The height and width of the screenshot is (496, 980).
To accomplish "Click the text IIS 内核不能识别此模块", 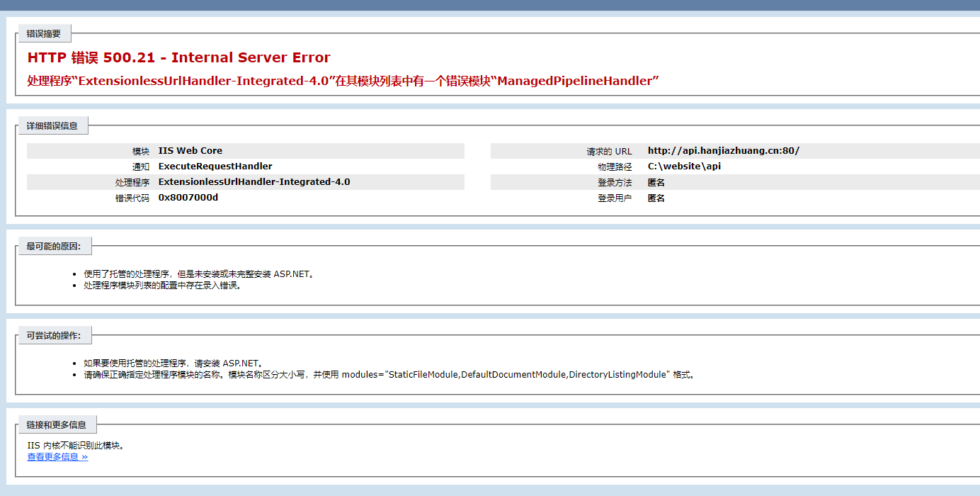I will click(x=76, y=446).
